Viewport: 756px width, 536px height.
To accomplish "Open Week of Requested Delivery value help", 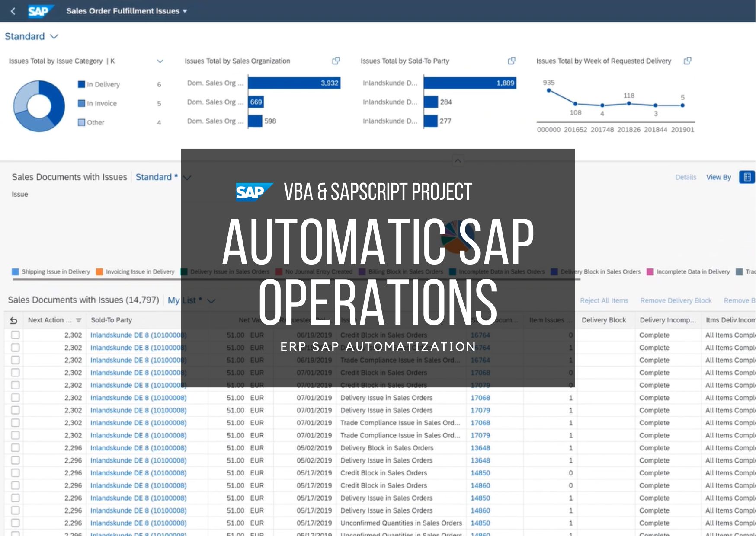I will 687,61.
